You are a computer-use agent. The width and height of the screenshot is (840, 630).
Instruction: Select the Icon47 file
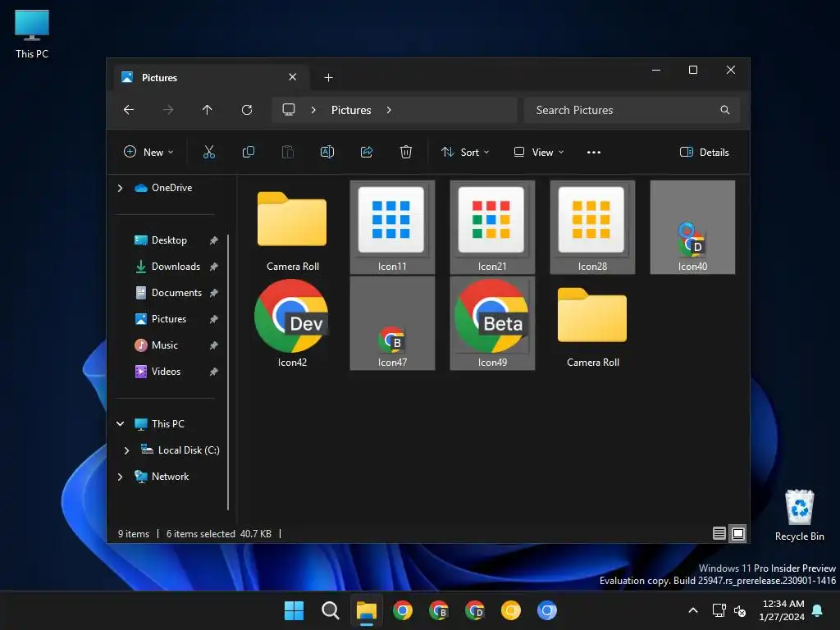pyautogui.click(x=392, y=323)
